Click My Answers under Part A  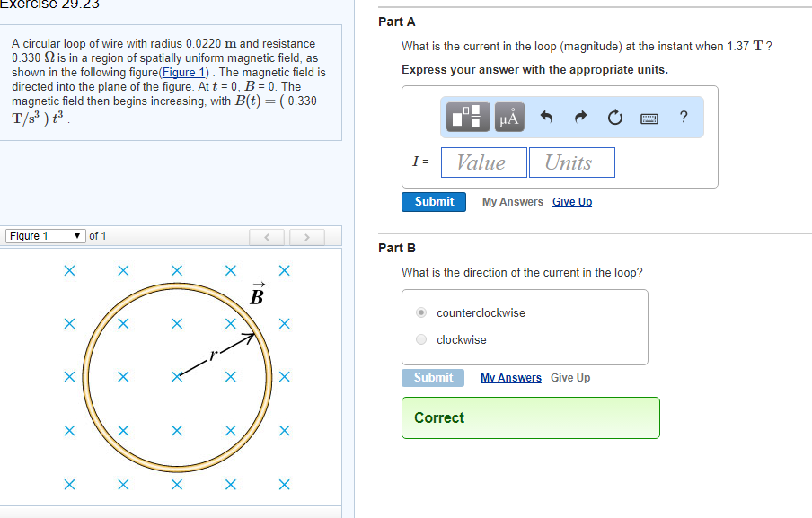[x=512, y=201]
